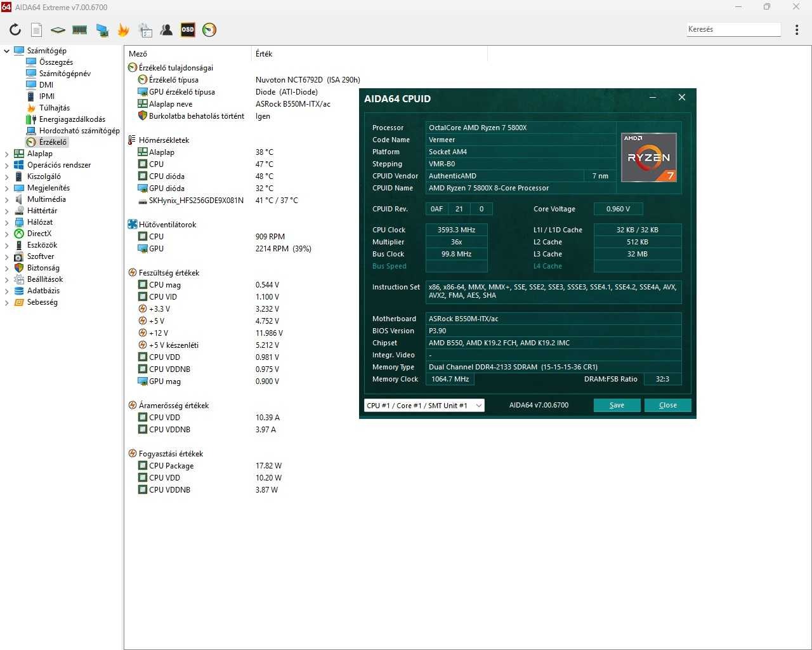Image resolution: width=812 pixels, height=650 pixels.
Task: Click the CPU Package power row
Action: (x=210, y=466)
